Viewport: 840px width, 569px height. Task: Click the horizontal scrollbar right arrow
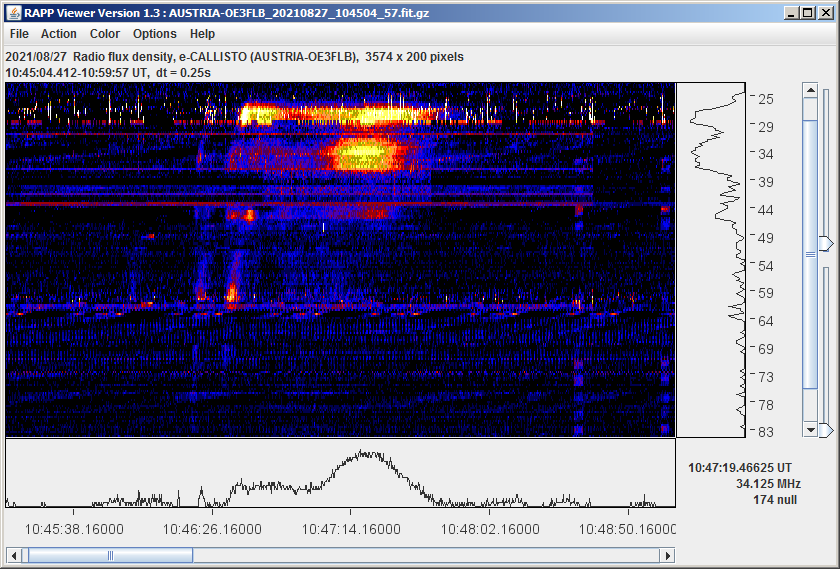[668, 555]
